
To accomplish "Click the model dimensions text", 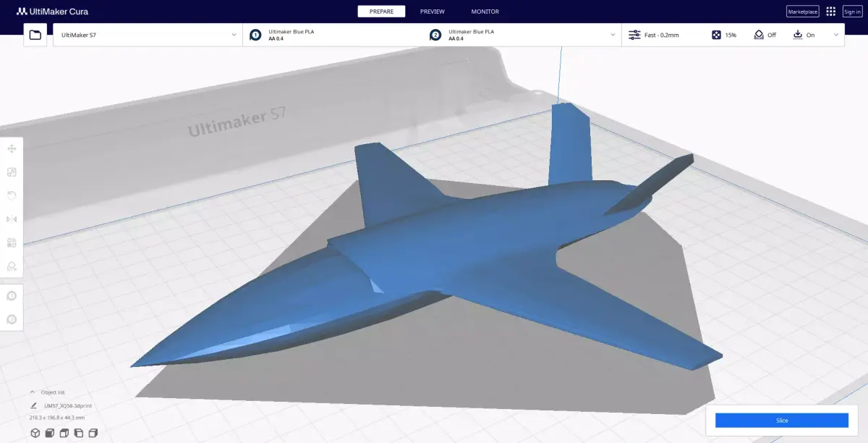I will tap(57, 418).
